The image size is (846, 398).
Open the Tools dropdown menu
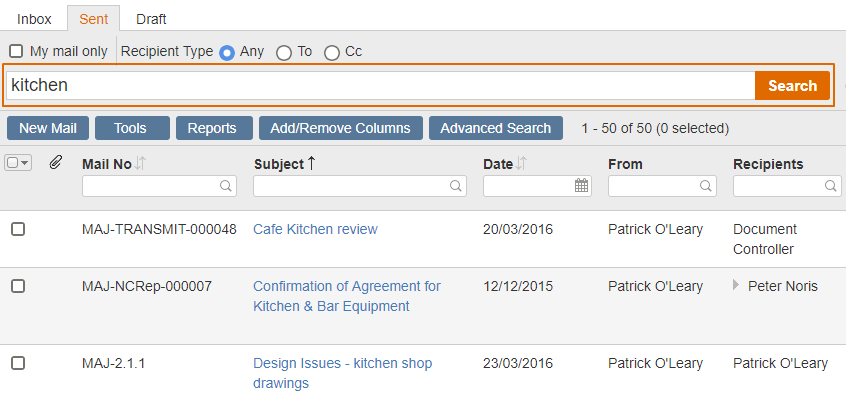pos(132,128)
